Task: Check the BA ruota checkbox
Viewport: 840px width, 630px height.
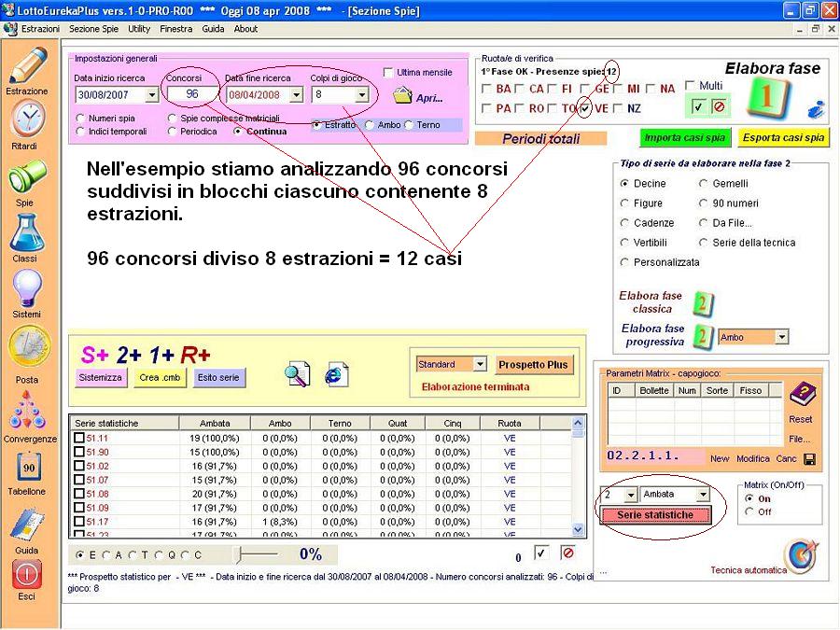Action: point(486,89)
